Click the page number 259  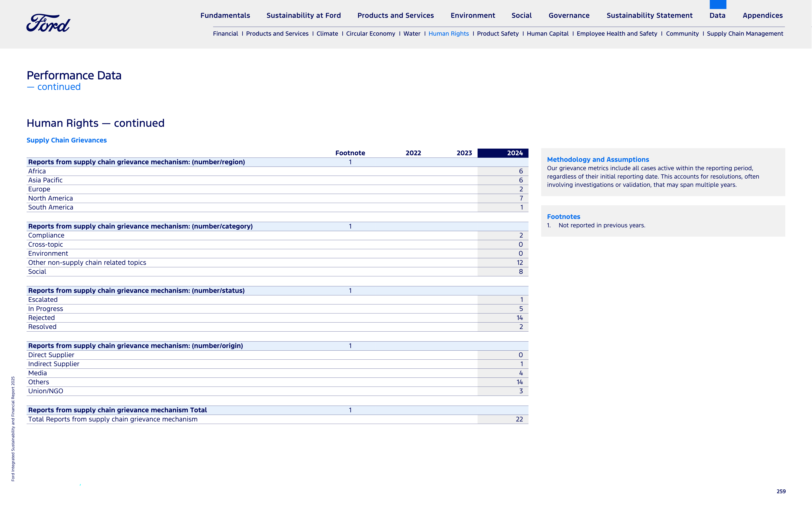(781, 491)
